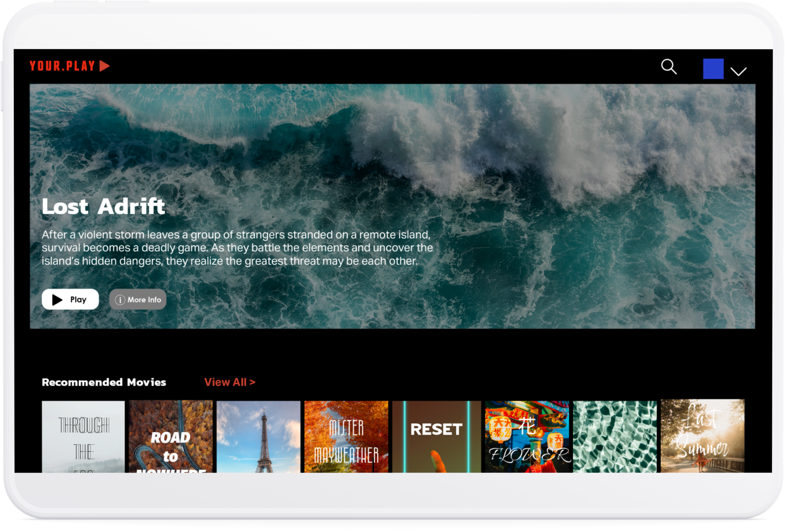The width and height of the screenshot is (785, 532).
Task: Follow the View All link
Action: (x=230, y=382)
